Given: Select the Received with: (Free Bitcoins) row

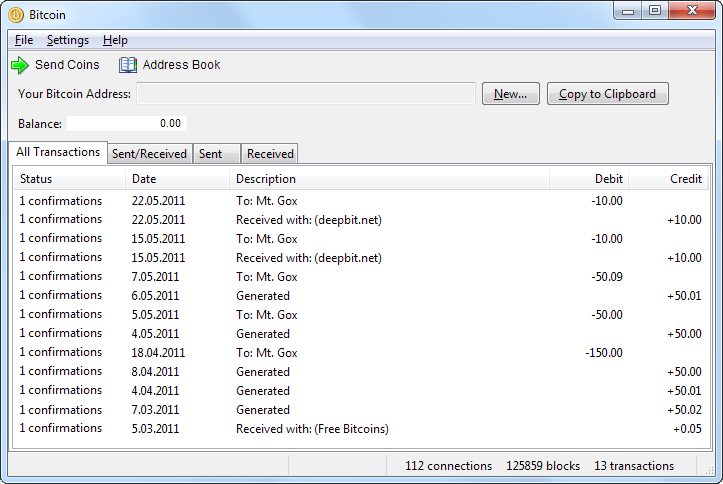Looking at the screenshot, I should (x=361, y=429).
